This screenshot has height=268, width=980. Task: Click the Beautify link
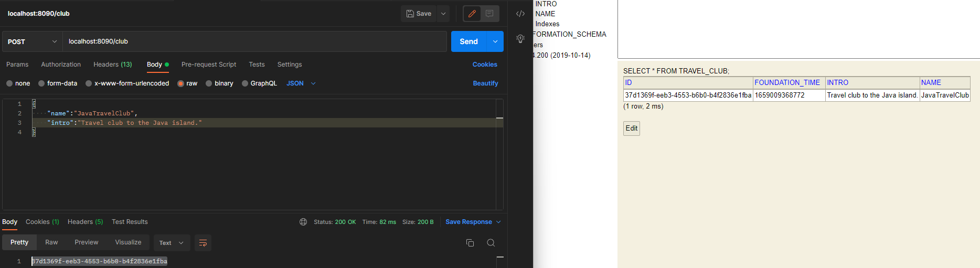tap(485, 83)
